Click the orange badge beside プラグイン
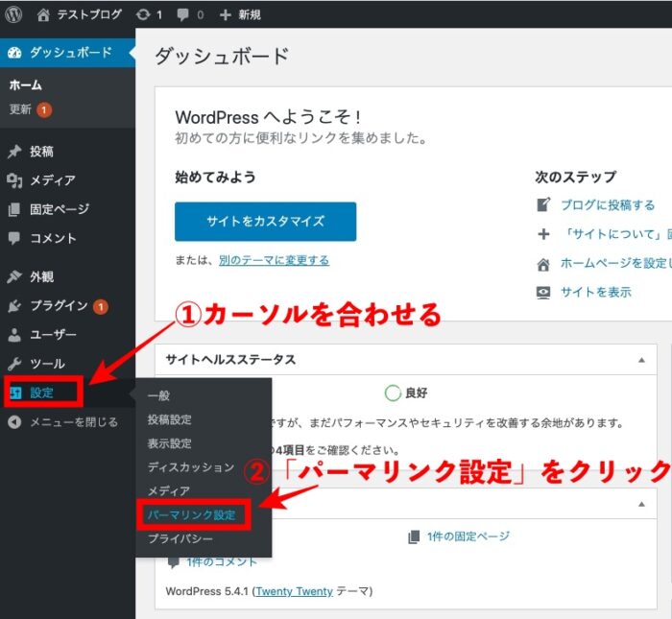672x619 pixels. (101, 307)
